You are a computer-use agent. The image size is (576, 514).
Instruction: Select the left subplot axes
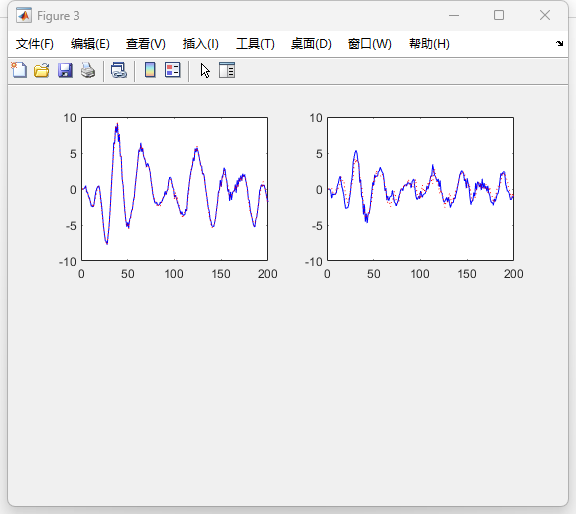tap(174, 189)
